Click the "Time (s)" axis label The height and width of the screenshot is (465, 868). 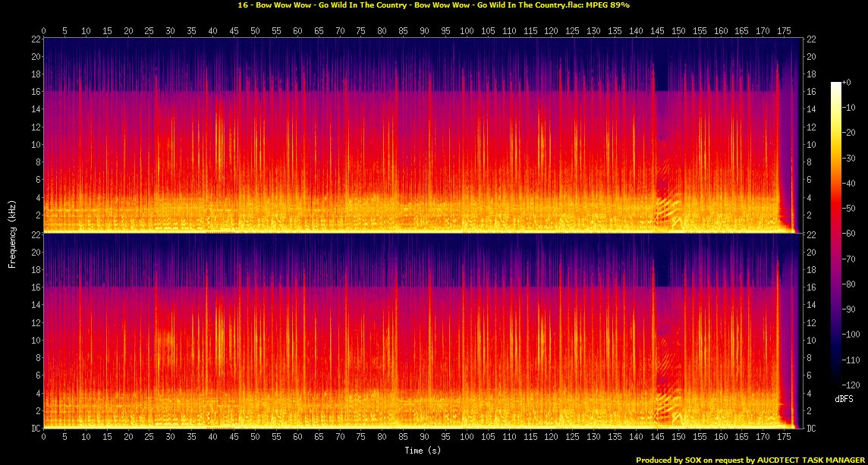(x=423, y=451)
